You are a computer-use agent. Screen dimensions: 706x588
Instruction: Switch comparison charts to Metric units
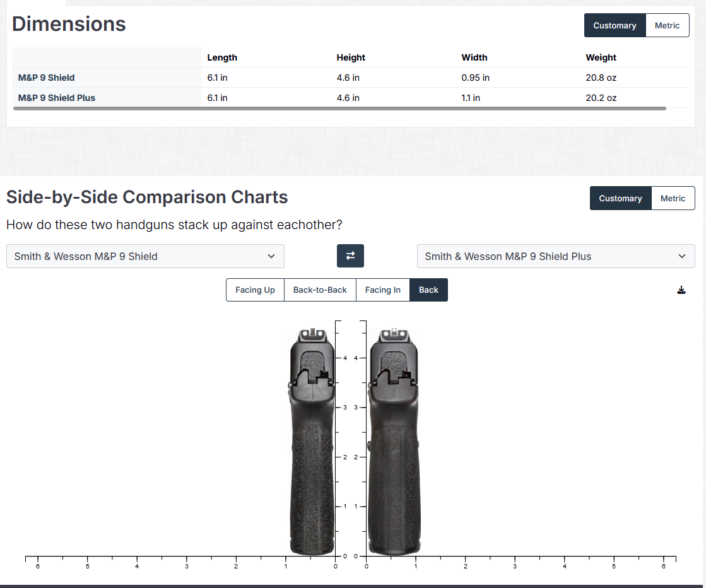coord(673,199)
